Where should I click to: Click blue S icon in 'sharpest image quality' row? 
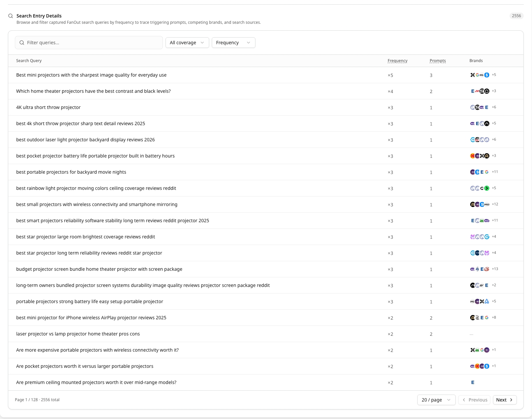pyautogui.click(x=487, y=75)
